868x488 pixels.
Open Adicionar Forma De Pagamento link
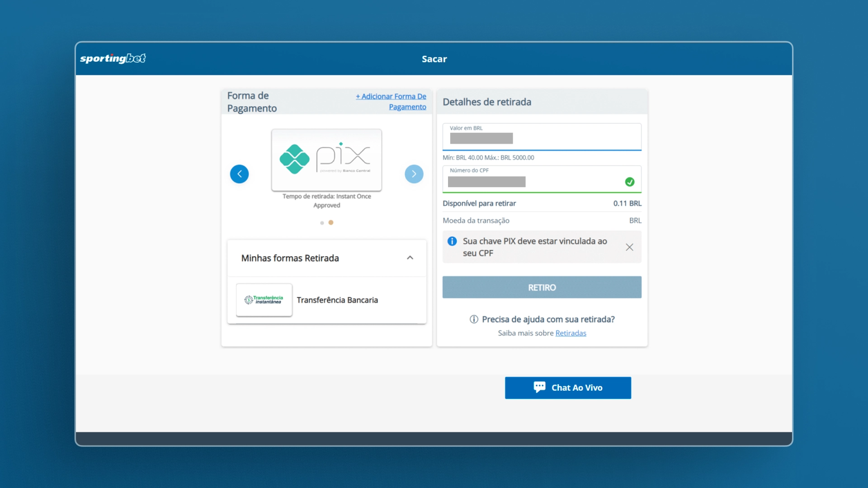point(391,102)
